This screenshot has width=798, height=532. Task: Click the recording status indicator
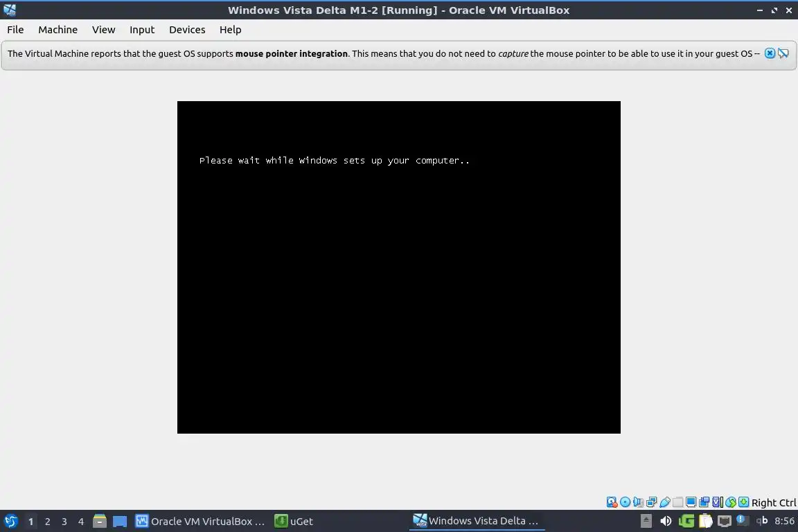tap(704, 502)
